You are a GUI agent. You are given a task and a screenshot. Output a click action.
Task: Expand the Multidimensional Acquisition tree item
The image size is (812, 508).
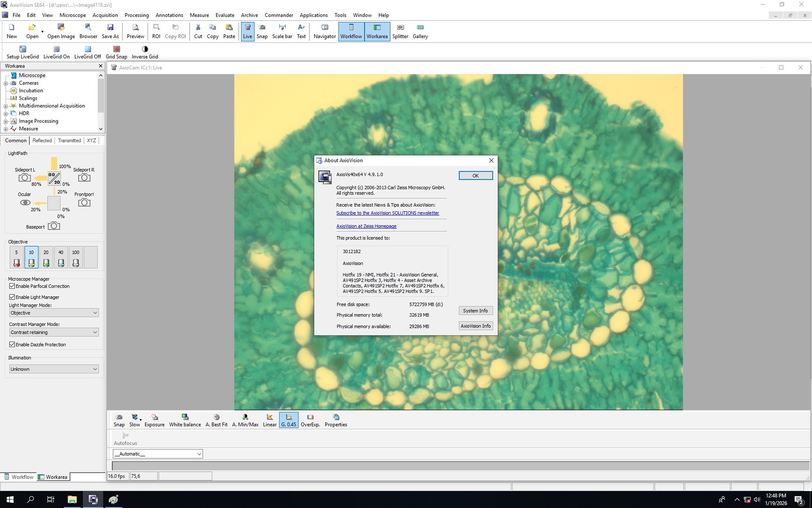(x=6, y=106)
